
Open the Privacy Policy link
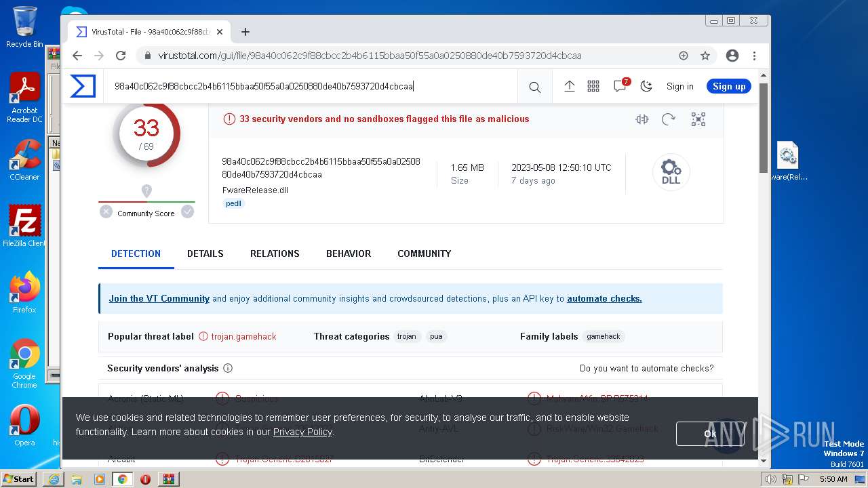[x=302, y=432]
